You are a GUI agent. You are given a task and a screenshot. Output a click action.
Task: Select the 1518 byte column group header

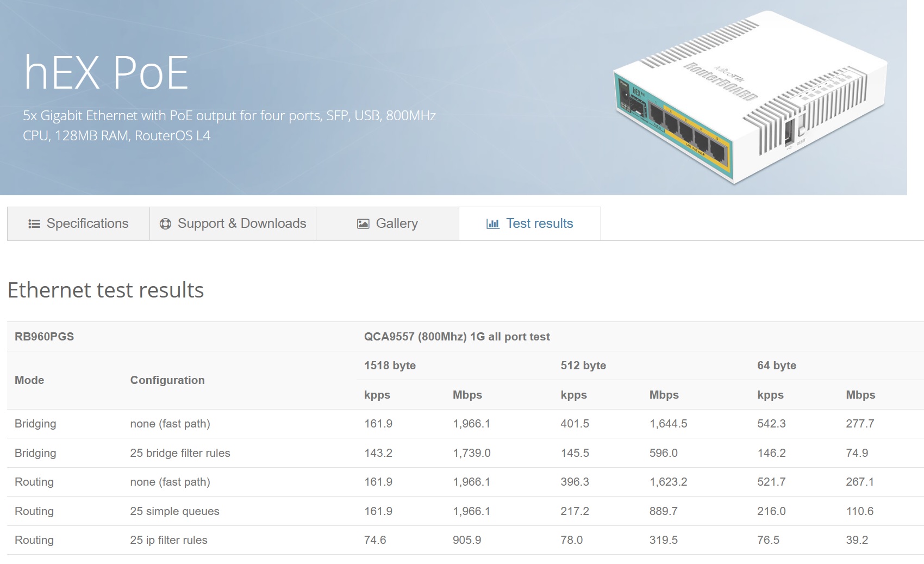390,365
